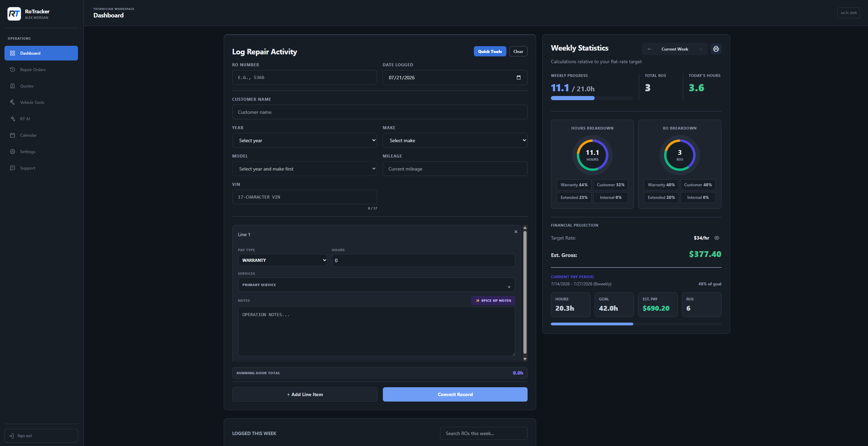Viewport: 868px width, 446px height.
Task: Focus the Customer name input field
Action: (x=380, y=112)
